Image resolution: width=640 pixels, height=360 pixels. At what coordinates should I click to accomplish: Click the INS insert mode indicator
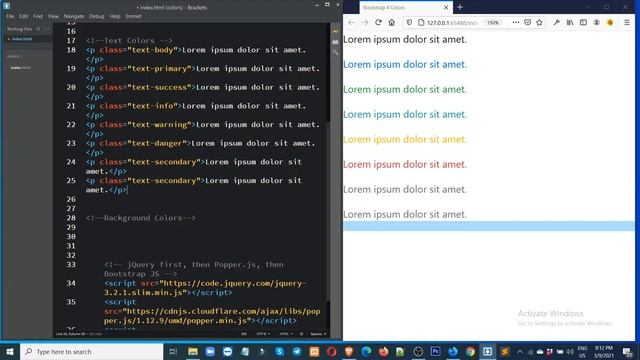click(244, 334)
